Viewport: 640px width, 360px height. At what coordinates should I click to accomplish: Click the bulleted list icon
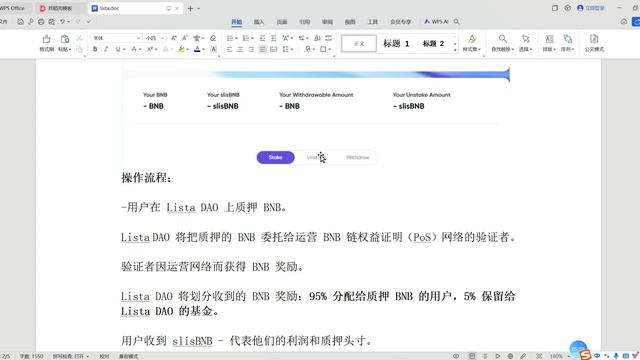[x=230, y=38]
